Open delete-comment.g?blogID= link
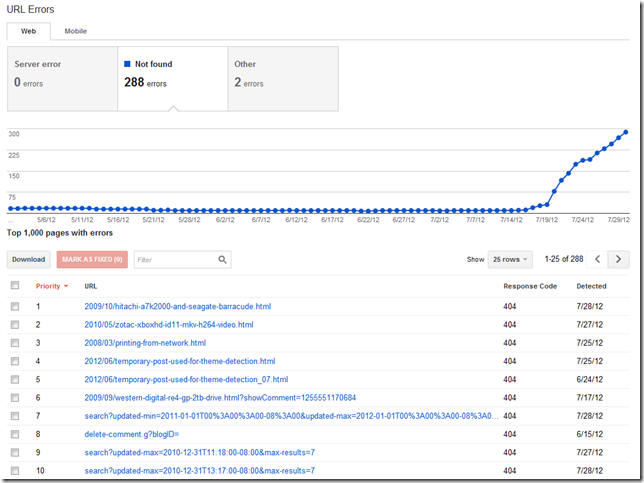Screen dimensions: 644x483 pos(132,434)
